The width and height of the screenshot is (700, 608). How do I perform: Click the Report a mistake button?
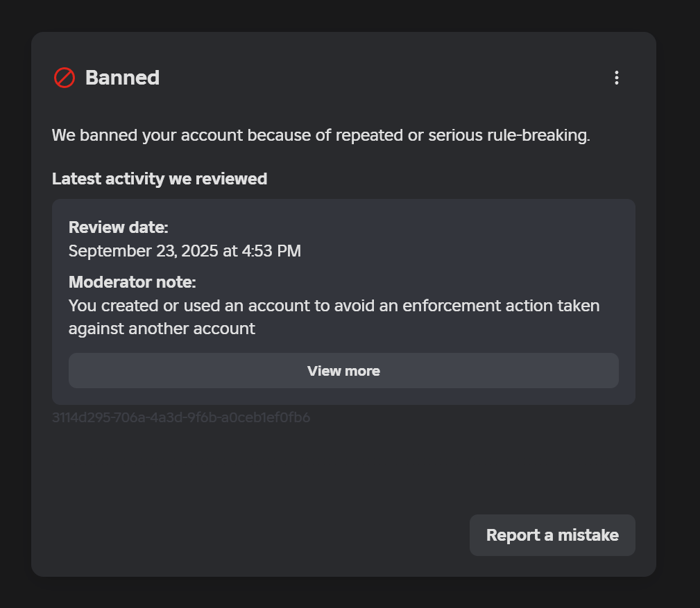click(x=552, y=535)
